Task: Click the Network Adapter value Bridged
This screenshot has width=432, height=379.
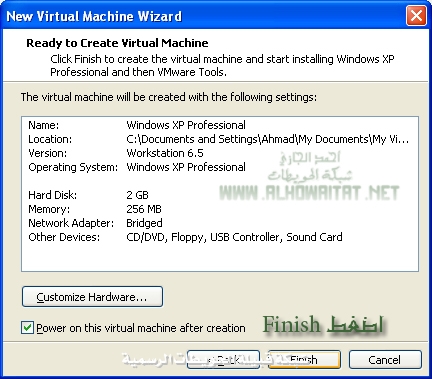Action: click(144, 223)
